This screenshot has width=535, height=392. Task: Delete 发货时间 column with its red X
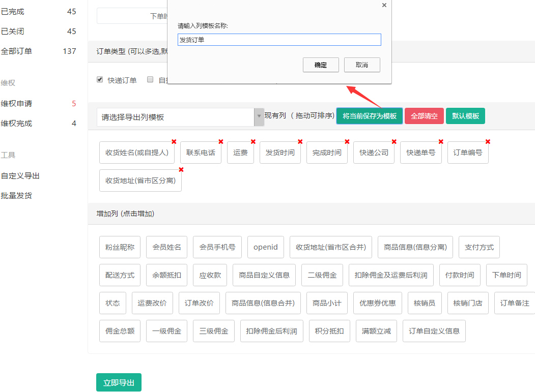point(300,141)
